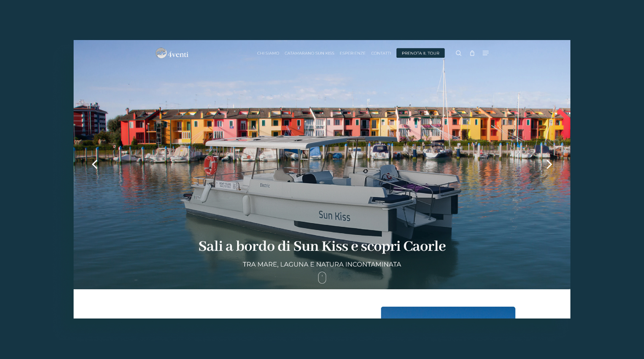Open the Chi Siamo menu item
644x359 pixels.
click(x=268, y=53)
